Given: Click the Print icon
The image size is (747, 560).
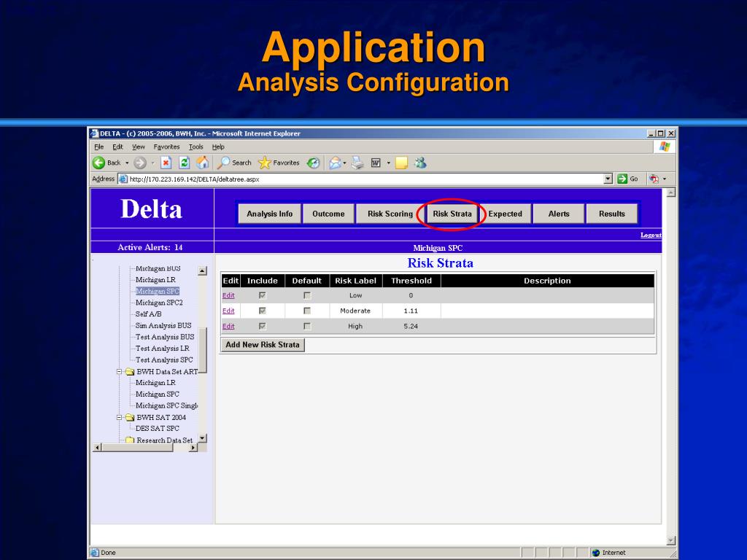Looking at the screenshot, I should tap(357, 163).
